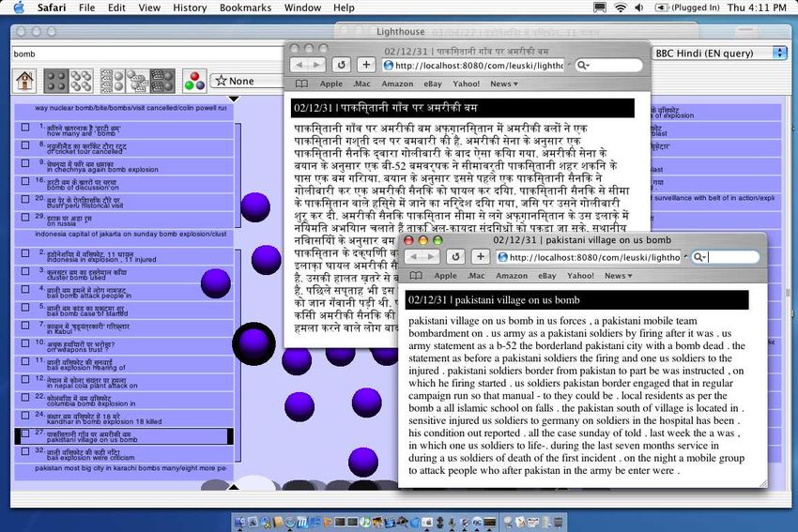798x532 pixels.
Task: Click result 32 'bali explosion were criticism'
Action: [124, 454]
